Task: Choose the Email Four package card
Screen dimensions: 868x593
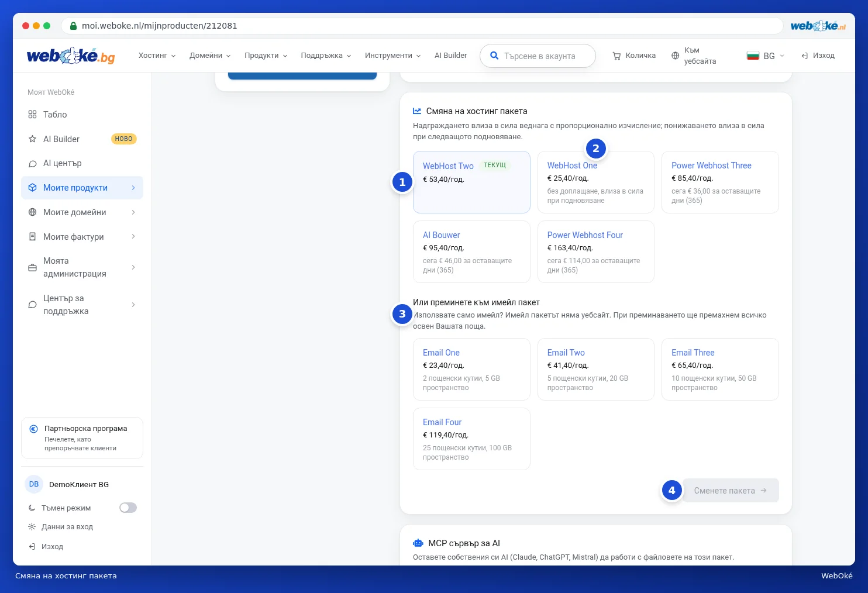Action: pos(471,439)
